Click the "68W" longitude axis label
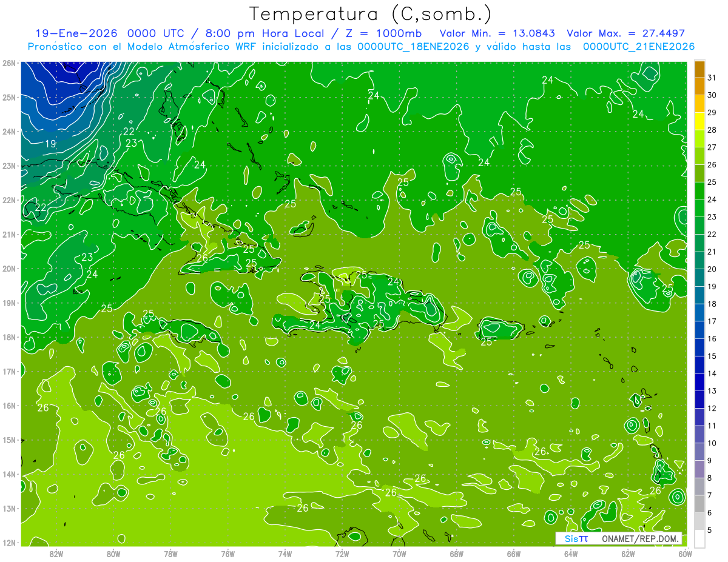This screenshot has height=562, width=728. click(x=456, y=553)
